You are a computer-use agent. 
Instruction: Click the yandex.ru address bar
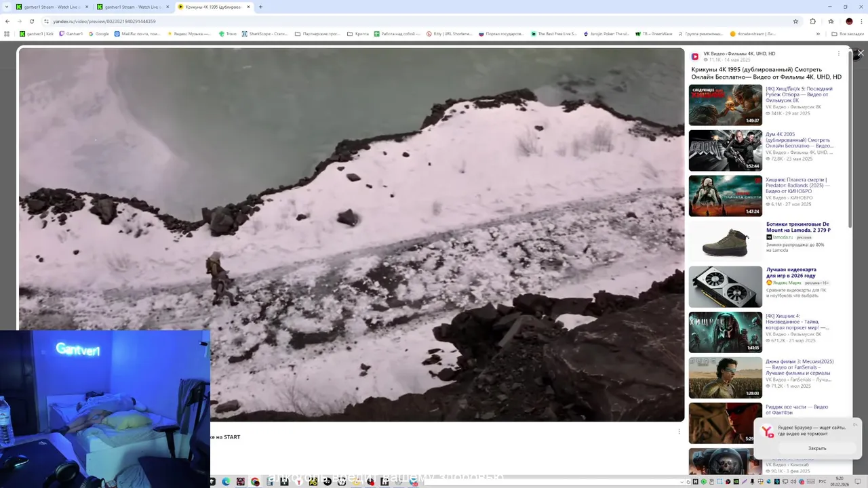click(407, 21)
